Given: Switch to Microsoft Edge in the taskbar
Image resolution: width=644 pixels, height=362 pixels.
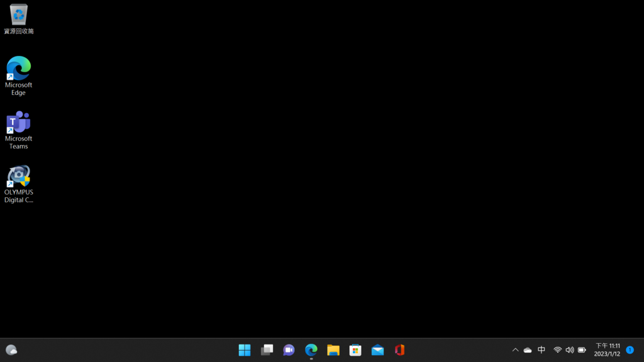Looking at the screenshot, I should 311,350.
